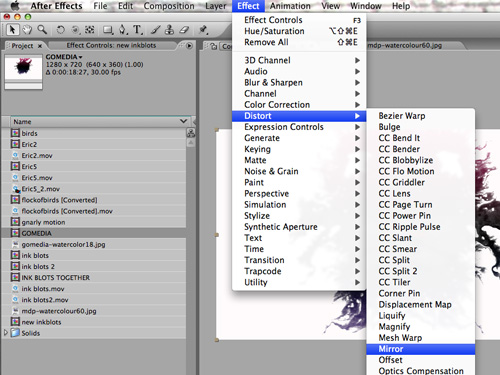Open the Simulation submenu
Image resolution: width=500 pixels, height=375 pixels.
tap(299, 205)
